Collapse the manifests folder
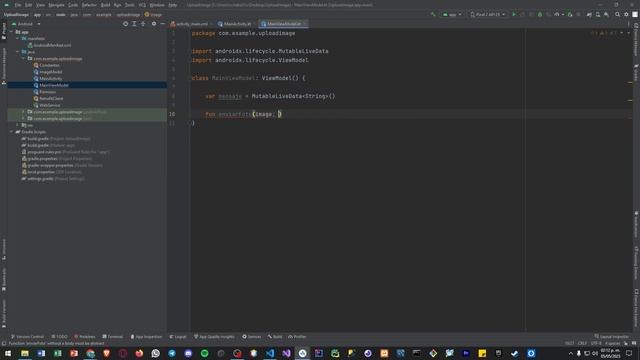This screenshot has height=360, width=640. coord(18,38)
